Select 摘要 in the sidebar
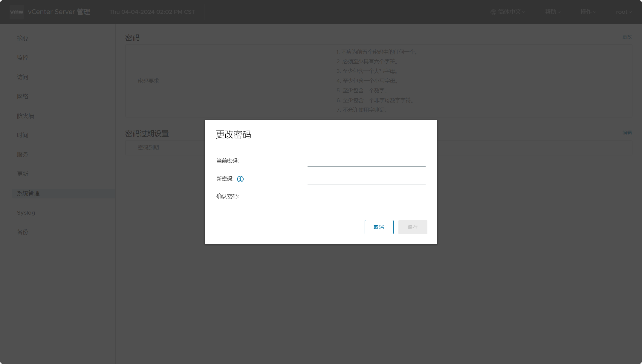Viewport: 642px width, 364px height. (23, 38)
